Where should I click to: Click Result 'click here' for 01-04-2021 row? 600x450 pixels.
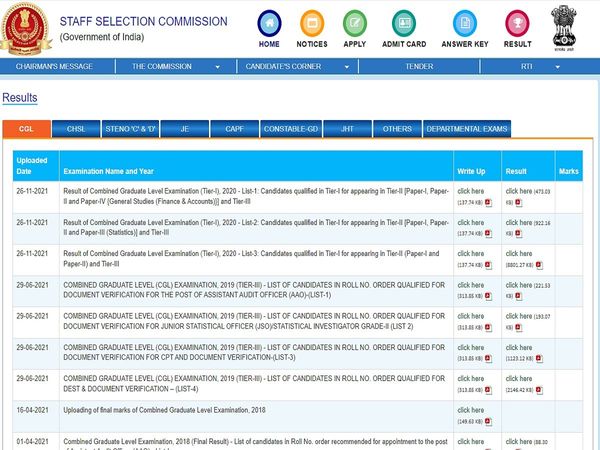pos(519,441)
